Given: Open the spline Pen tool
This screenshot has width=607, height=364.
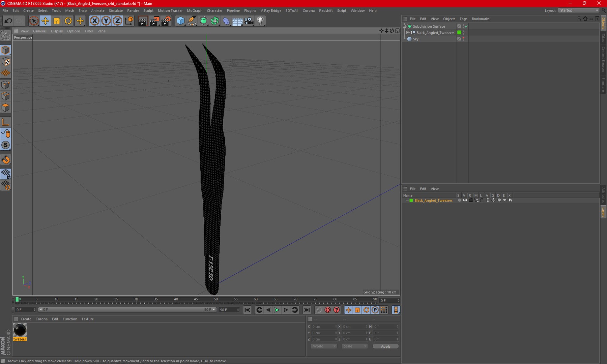Looking at the screenshot, I should click(x=192, y=21).
